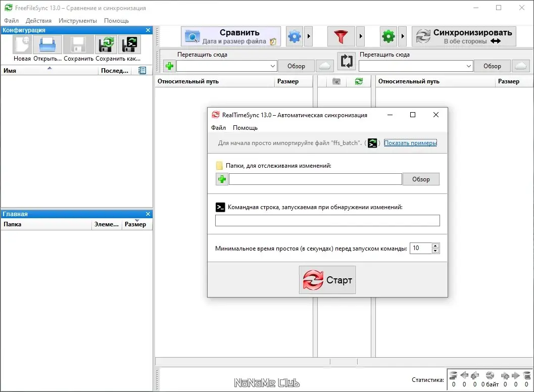
Task: Click right grid Размер column header
Action: tap(514, 81)
